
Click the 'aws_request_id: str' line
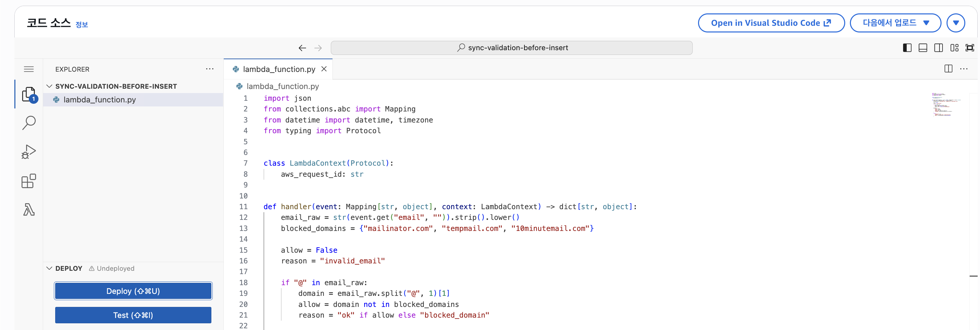click(x=322, y=174)
